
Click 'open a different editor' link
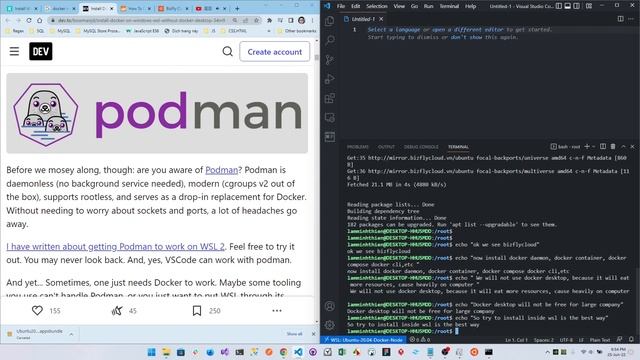468,29
